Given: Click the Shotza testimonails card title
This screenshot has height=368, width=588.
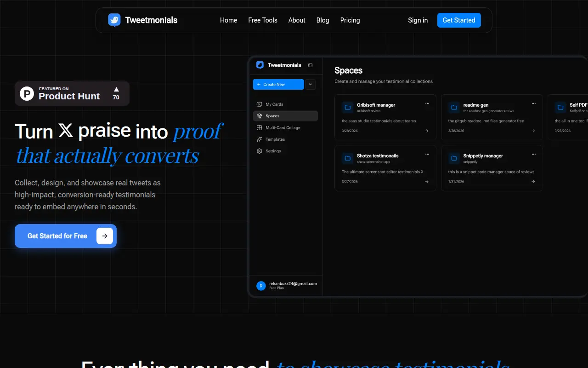Looking at the screenshot, I should point(378,155).
